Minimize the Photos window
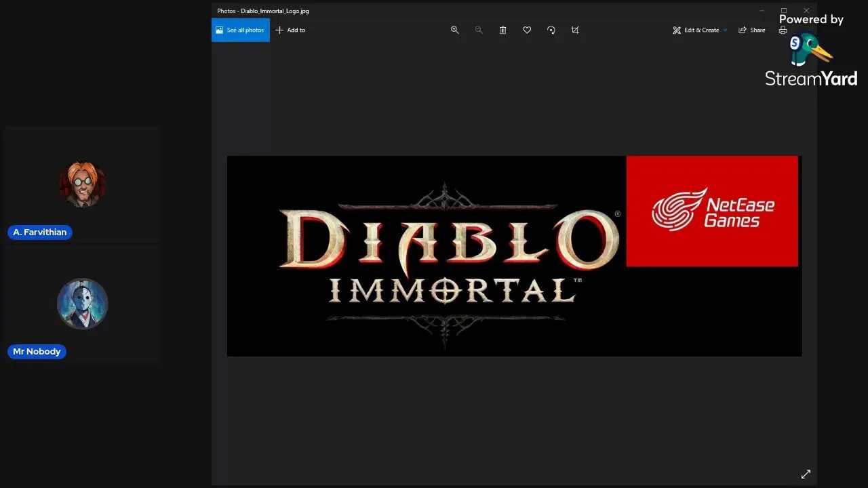 762,11
